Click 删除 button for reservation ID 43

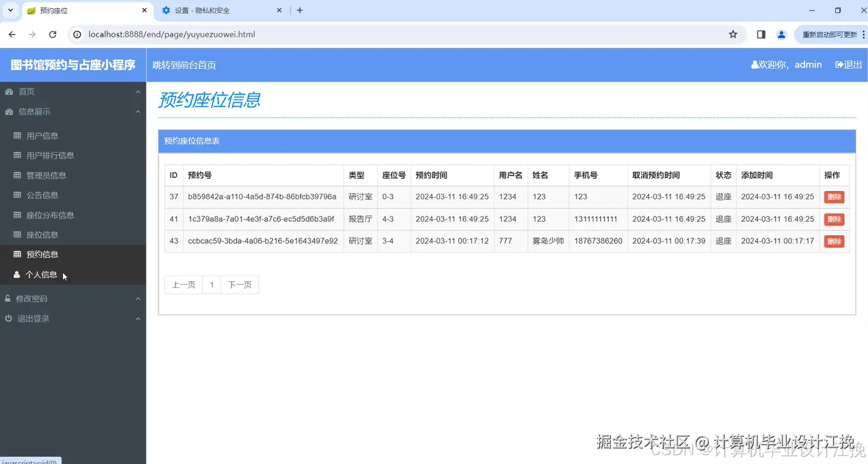[x=833, y=241]
